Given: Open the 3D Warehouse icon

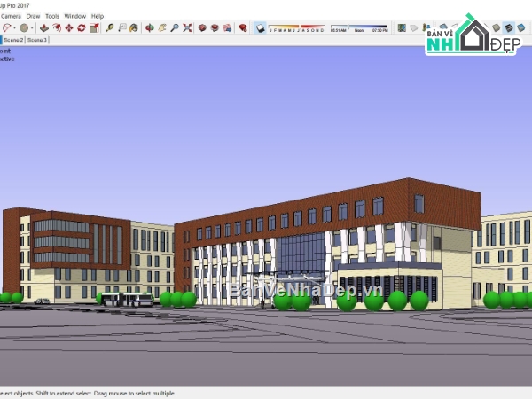Looking at the screenshot, I should tap(202, 27).
